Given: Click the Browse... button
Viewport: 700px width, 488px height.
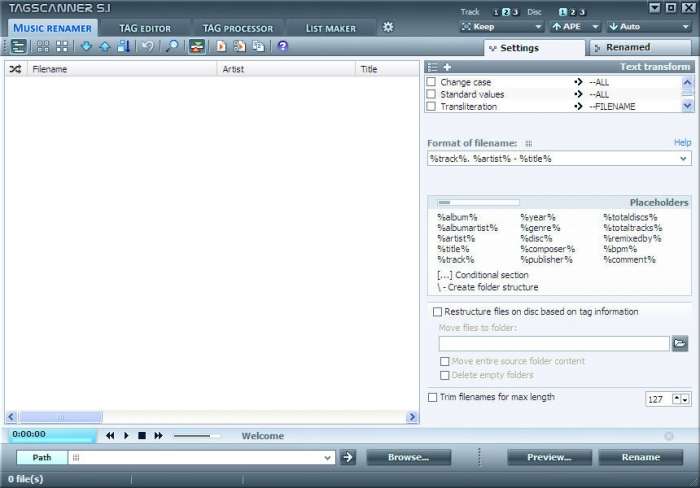Looking at the screenshot, I should [x=408, y=457].
